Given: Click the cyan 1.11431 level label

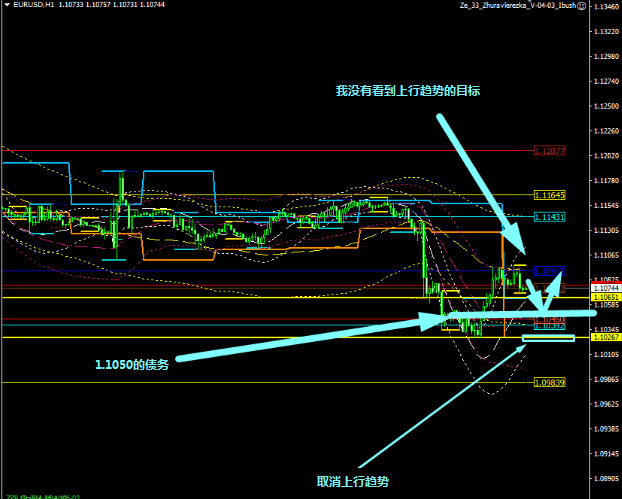Looking at the screenshot, I should 550,216.
